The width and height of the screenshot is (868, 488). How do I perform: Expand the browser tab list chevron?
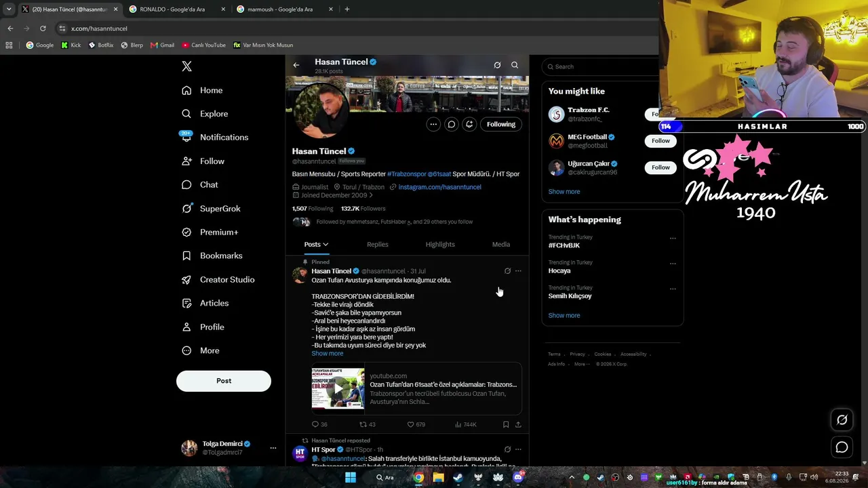click(9, 9)
